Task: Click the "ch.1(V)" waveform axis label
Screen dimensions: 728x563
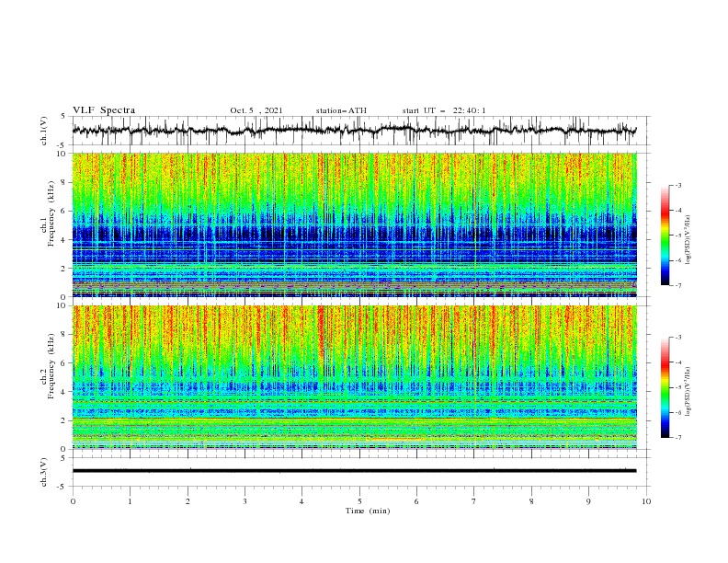Action: [x=44, y=131]
